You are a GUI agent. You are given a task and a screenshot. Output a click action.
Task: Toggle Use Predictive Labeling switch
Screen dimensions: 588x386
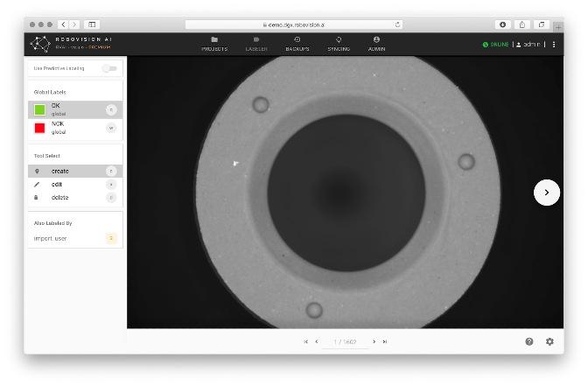click(x=109, y=67)
